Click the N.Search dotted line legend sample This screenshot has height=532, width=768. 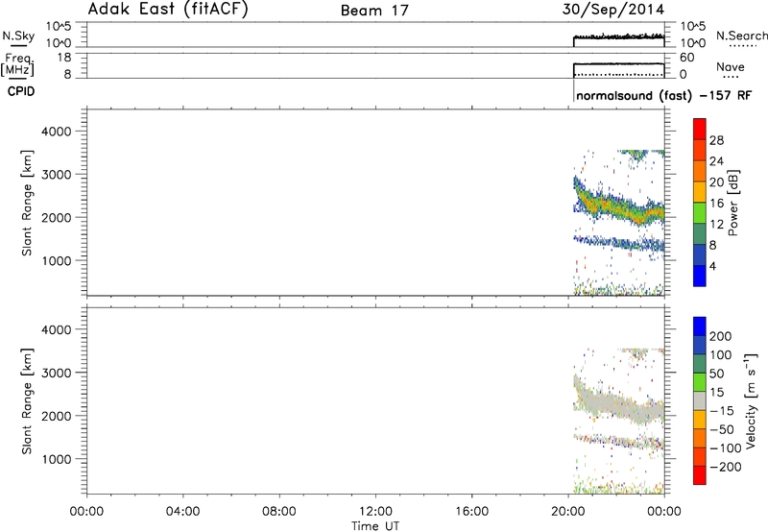pyautogui.click(x=742, y=46)
